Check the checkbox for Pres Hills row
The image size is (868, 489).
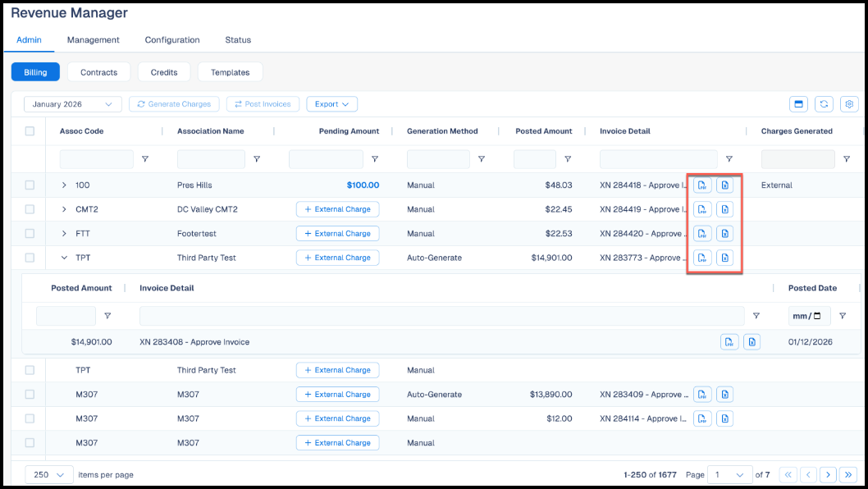point(30,185)
